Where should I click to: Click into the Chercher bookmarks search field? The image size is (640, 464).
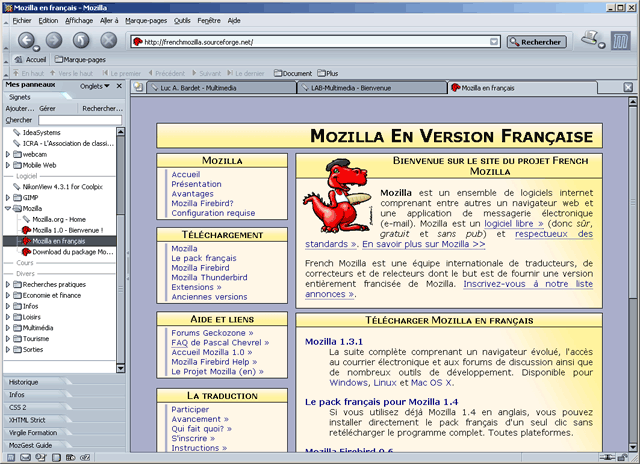click(x=80, y=120)
